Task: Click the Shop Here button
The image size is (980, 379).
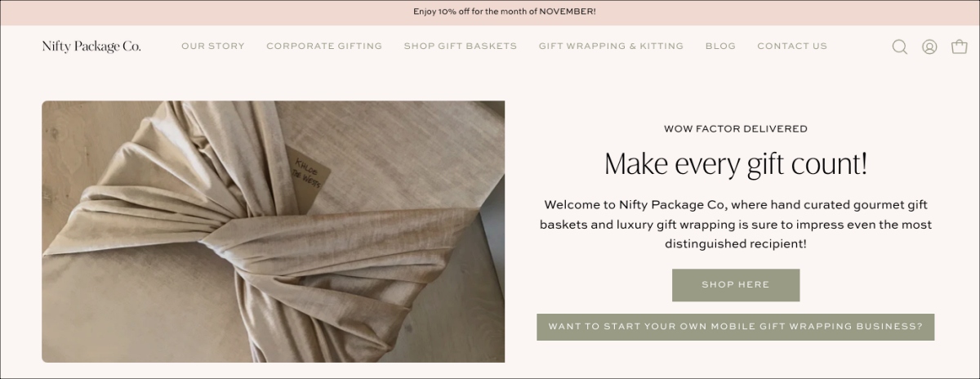Action: 736,285
